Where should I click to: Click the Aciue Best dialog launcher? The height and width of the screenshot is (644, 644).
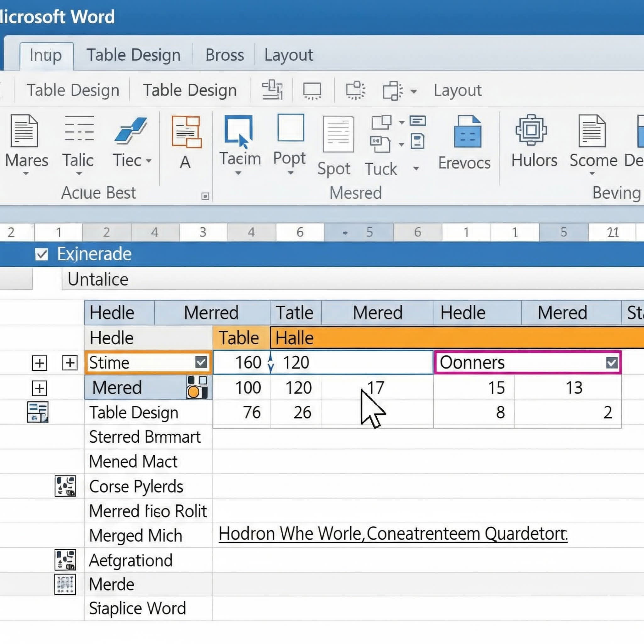point(205,196)
